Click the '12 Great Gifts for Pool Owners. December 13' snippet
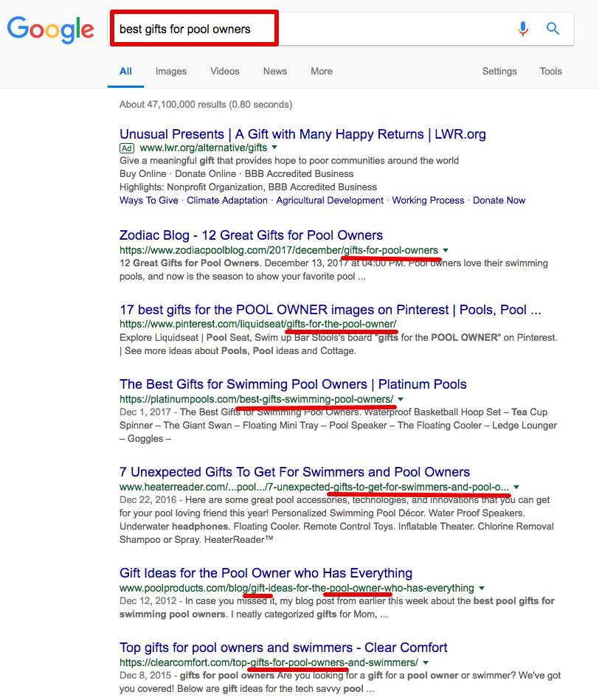 click(x=334, y=270)
